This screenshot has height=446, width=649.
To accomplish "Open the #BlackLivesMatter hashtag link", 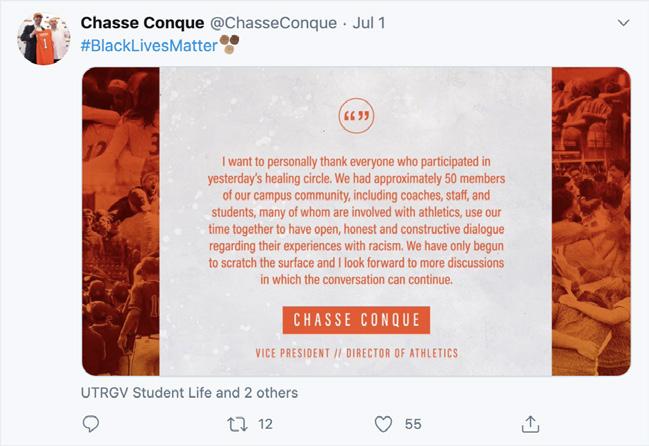I will tap(149, 46).
